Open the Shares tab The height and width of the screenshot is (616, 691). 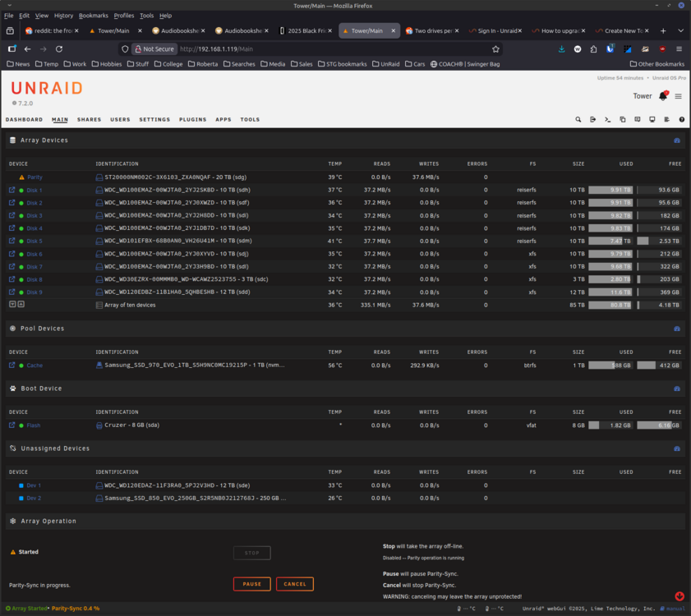pyautogui.click(x=89, y=119)
